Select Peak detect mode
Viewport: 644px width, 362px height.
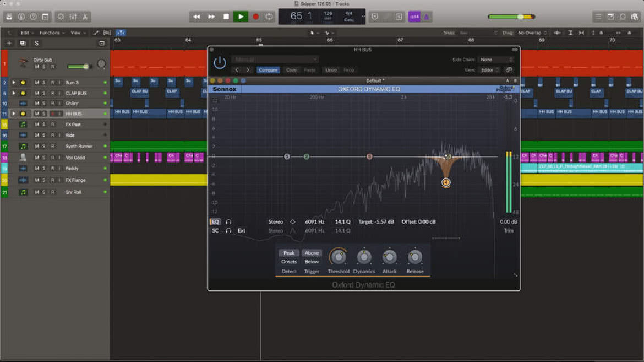(x=289, y=253)
